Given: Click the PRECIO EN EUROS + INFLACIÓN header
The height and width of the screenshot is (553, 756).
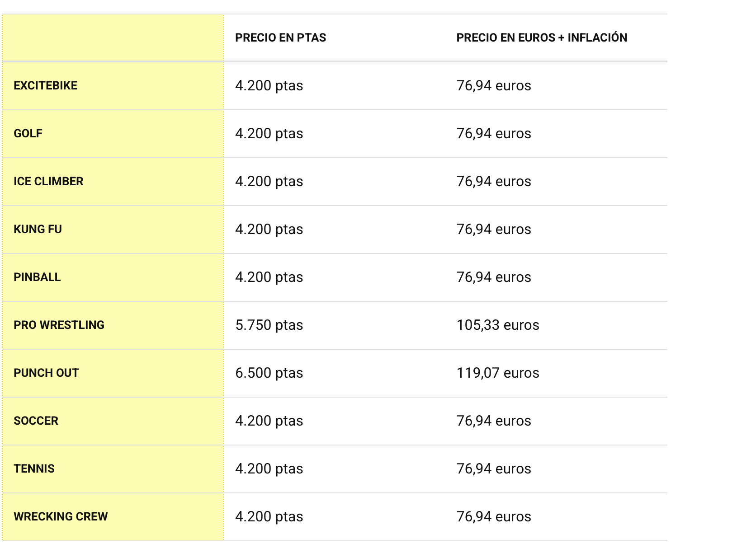Looking at the screenshot, I should click(x=542, y=37).
